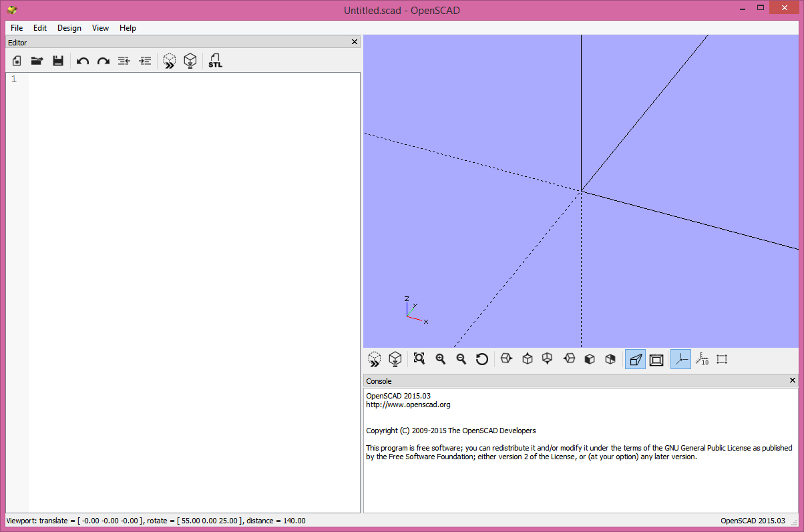Select View All in the viewer toolbar
This screenshot has width=804, height=532.
[x=419, y=358]
